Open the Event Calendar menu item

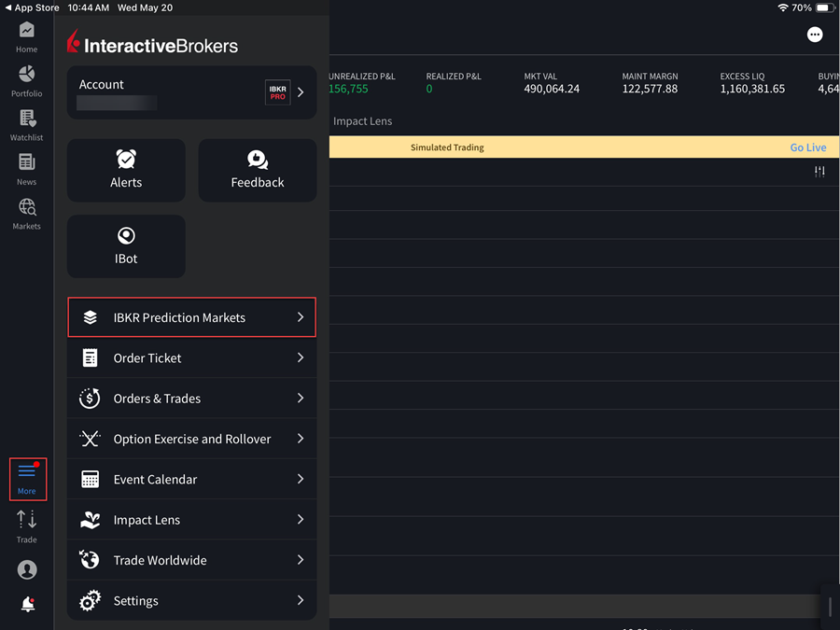[191, 479]
